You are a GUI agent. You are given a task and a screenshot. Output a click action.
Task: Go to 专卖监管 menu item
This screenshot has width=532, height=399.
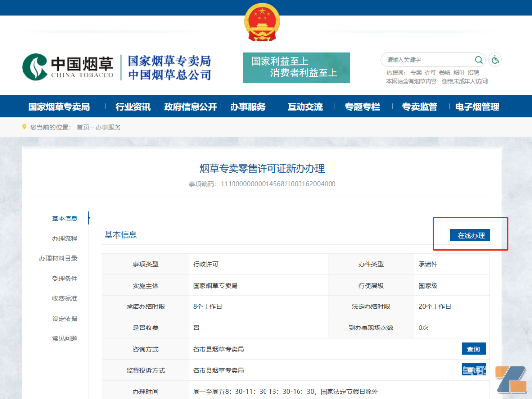point(419,107)
